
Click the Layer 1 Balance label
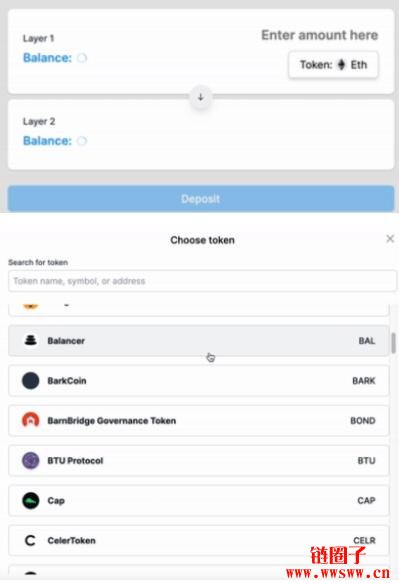click(47, 58)
